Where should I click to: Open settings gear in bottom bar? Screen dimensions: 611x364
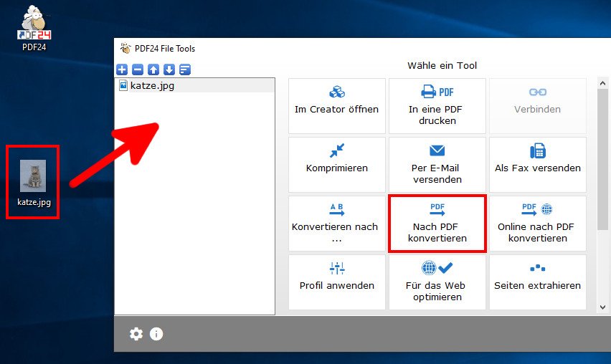[136, 334]
